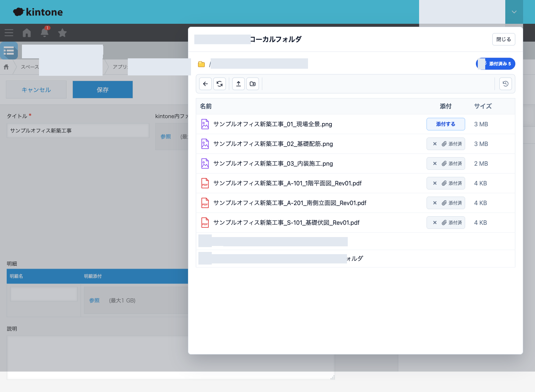Remove attachment for A-101_1階平面図_Rev01.pdf

pos(435,183)
